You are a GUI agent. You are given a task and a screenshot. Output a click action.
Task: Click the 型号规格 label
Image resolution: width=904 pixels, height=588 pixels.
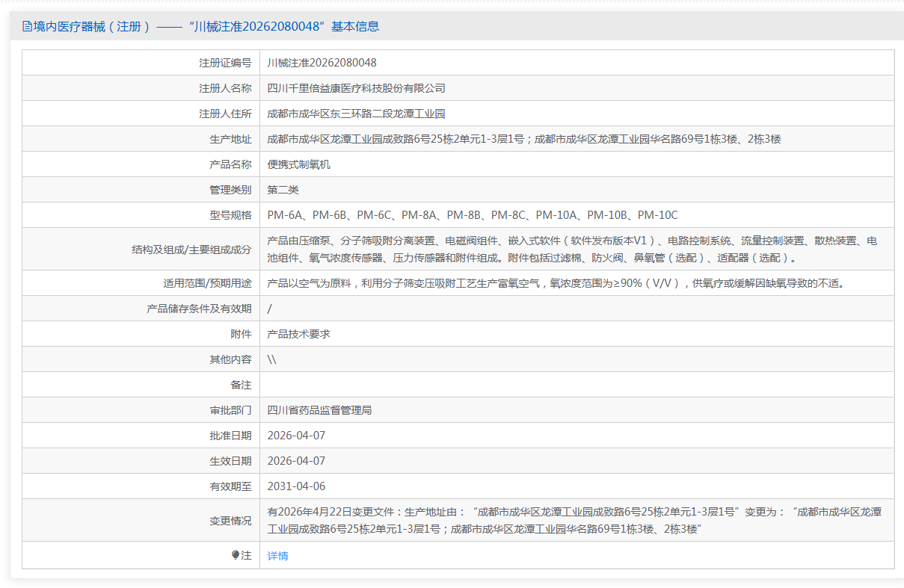point(230,215)
